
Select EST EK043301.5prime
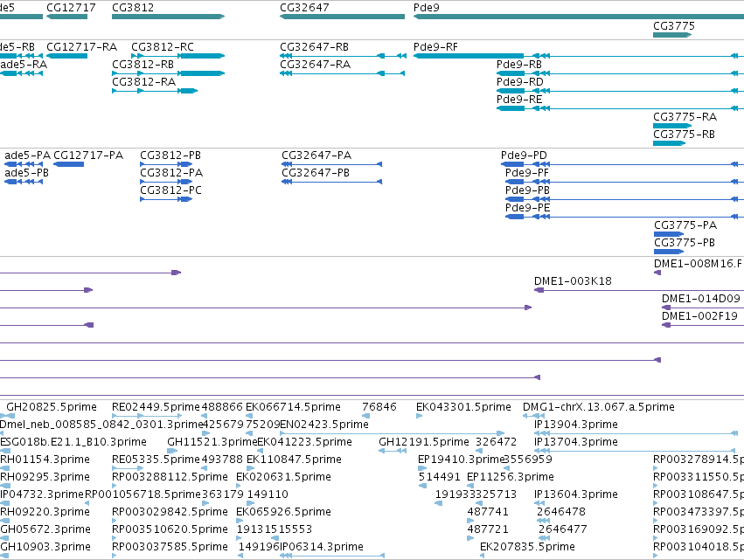(463, 407)
